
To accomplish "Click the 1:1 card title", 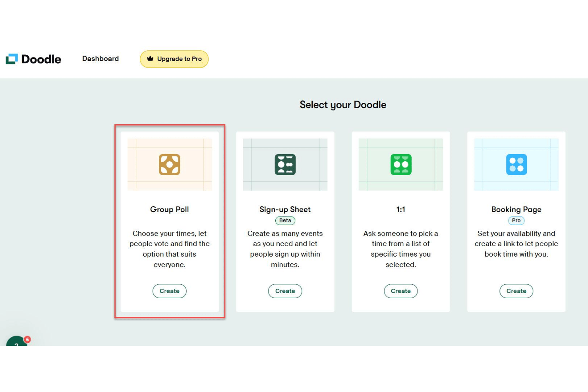I will [401, 209].
